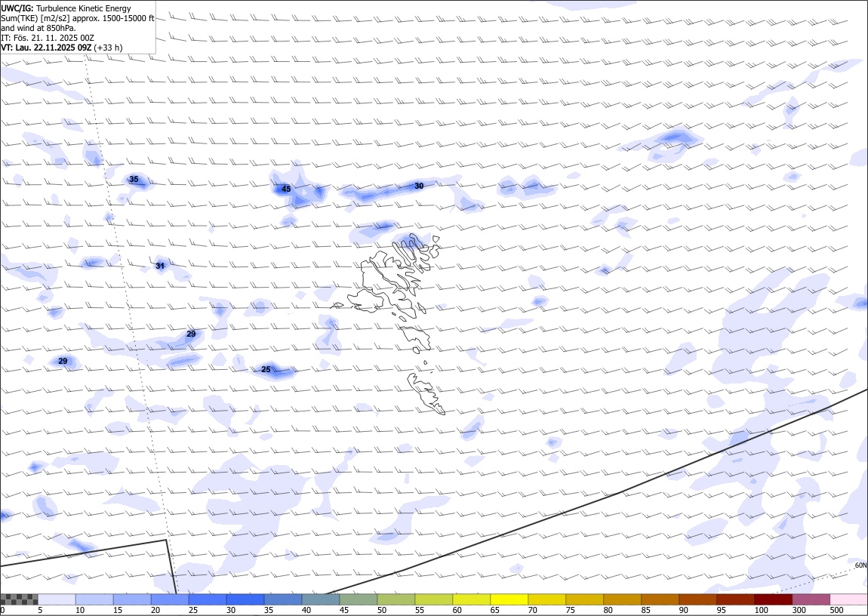This screenshot has height=616, width=868.
Task: Pick the 40–45 grey-blue legend swatch
Action: (x=321, y=599)
